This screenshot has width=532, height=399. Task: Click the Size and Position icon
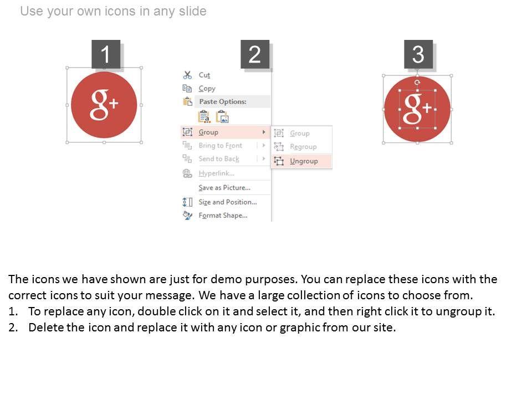pos(187,202)
